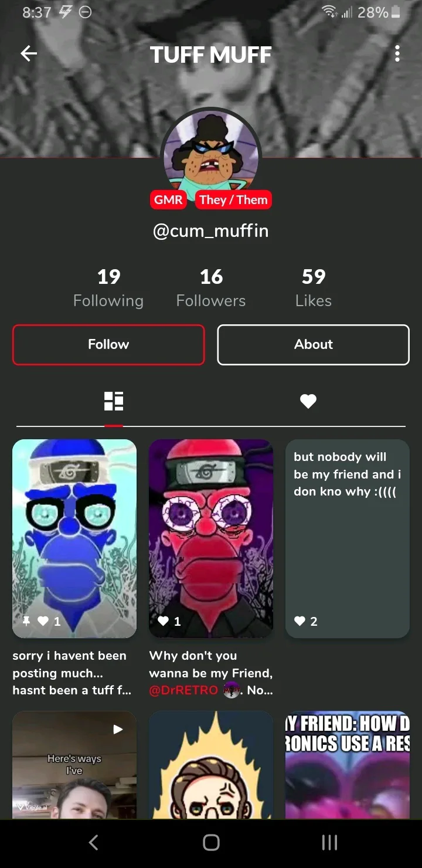The height and width of the screenshot is (868, 422).
Task: Tap the Android home navigation button
Action: point(211,843)
